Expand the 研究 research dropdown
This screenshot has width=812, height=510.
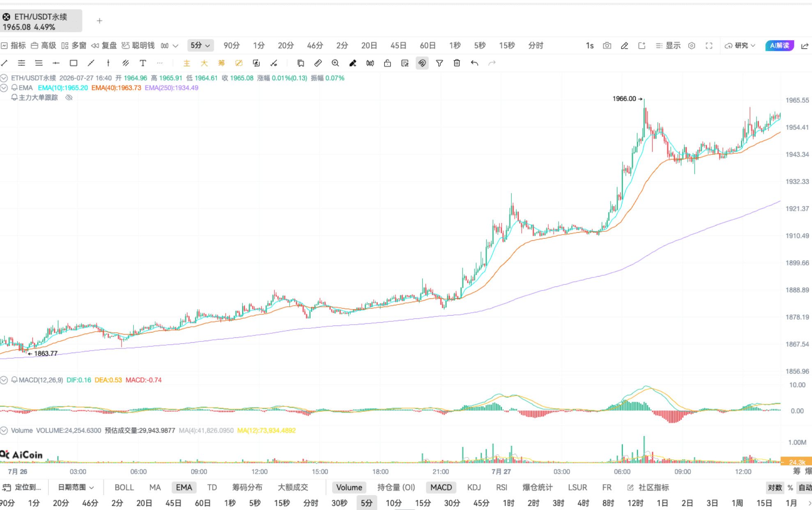(x=740, y=46)
